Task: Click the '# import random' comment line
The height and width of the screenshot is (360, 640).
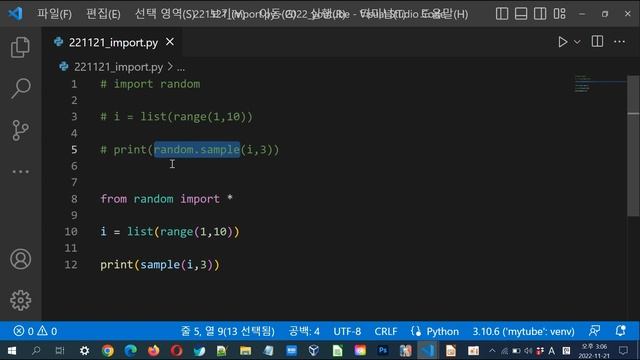Action: 150,84
